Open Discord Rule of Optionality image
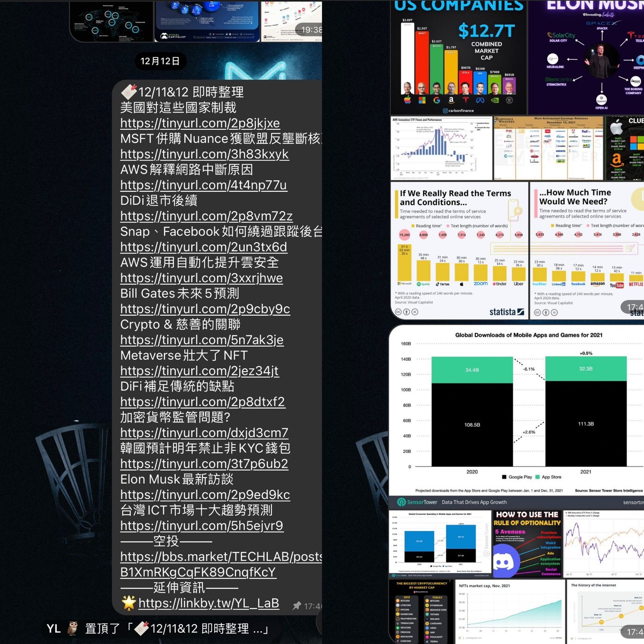This screenshot has height=644, width=644. (x=527, y=544)
